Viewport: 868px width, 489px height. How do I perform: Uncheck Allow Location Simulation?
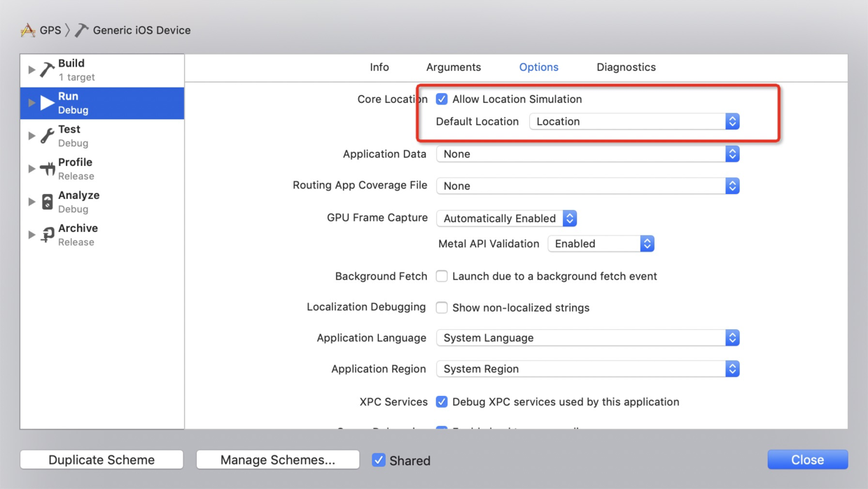pyautogui.click(x=442, y=99)
